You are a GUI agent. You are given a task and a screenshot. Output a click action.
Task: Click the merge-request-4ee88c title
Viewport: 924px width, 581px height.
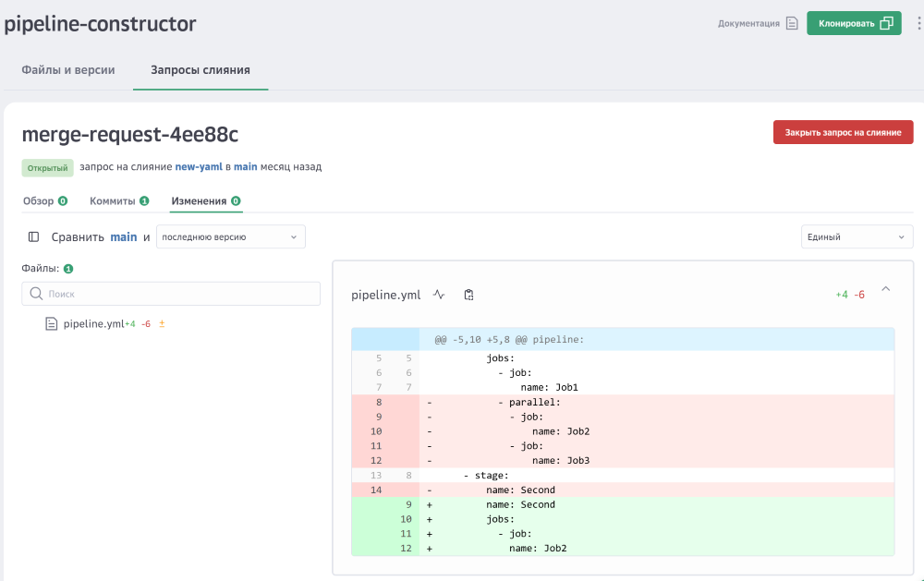coord(130,134)
